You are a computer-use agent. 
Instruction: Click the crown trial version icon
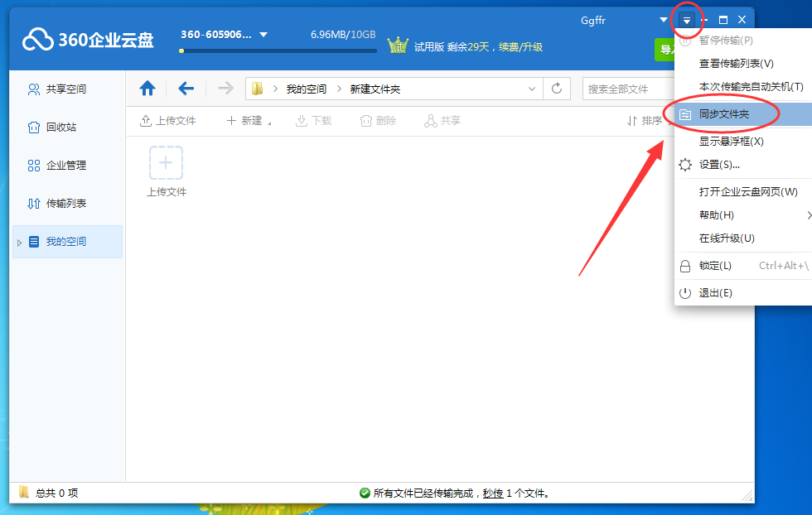tap(399, 46)
